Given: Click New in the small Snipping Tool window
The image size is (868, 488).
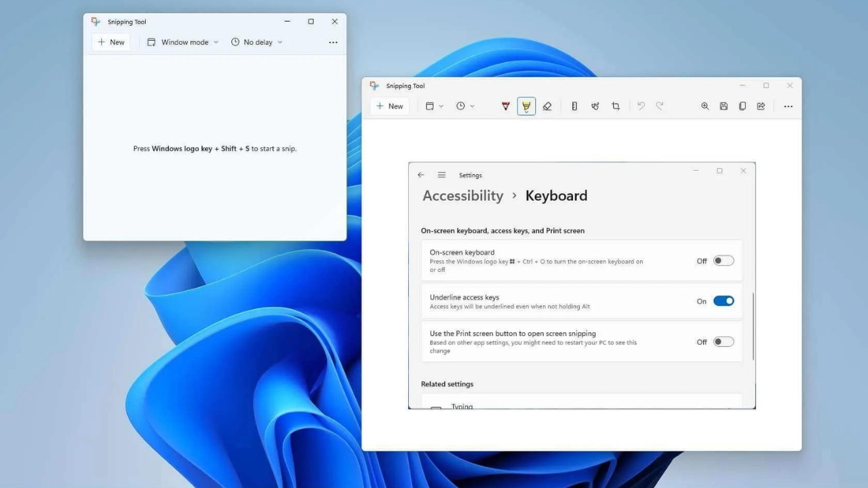Looking at the screenshot, I should (x=111, y=42).
